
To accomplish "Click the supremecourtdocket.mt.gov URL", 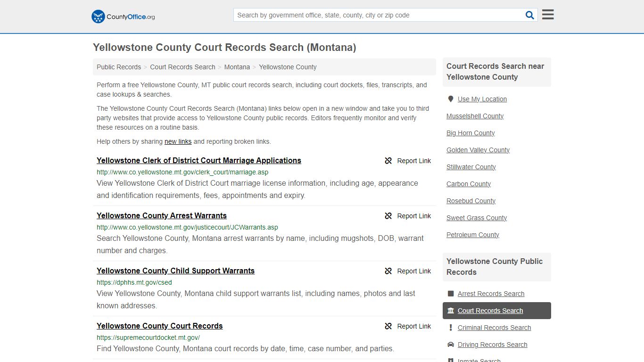I will pos(148,337).
